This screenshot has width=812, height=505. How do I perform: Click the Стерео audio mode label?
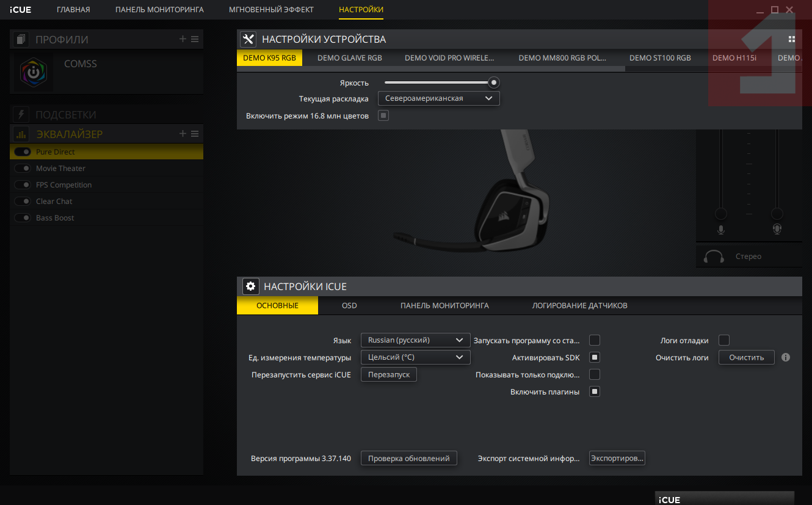(749, 256)
